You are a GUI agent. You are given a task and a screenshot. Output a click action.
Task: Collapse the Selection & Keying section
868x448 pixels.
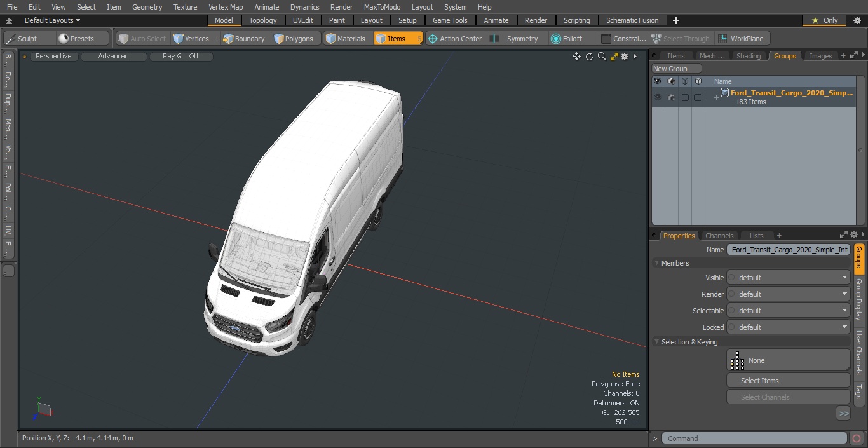[x=657, y=342]
